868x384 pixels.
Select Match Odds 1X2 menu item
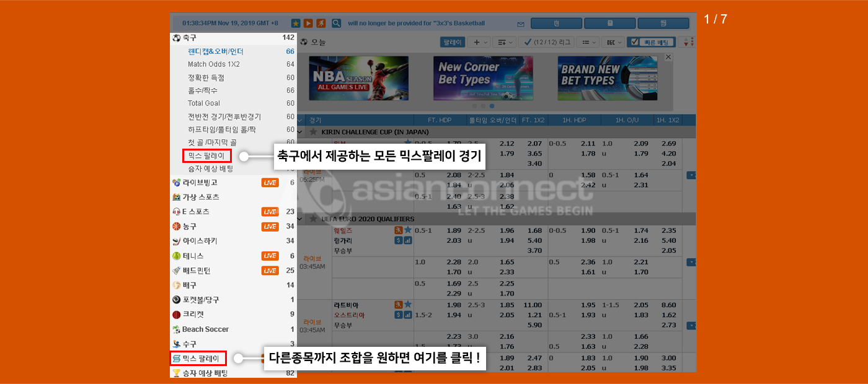click(214, 64)
